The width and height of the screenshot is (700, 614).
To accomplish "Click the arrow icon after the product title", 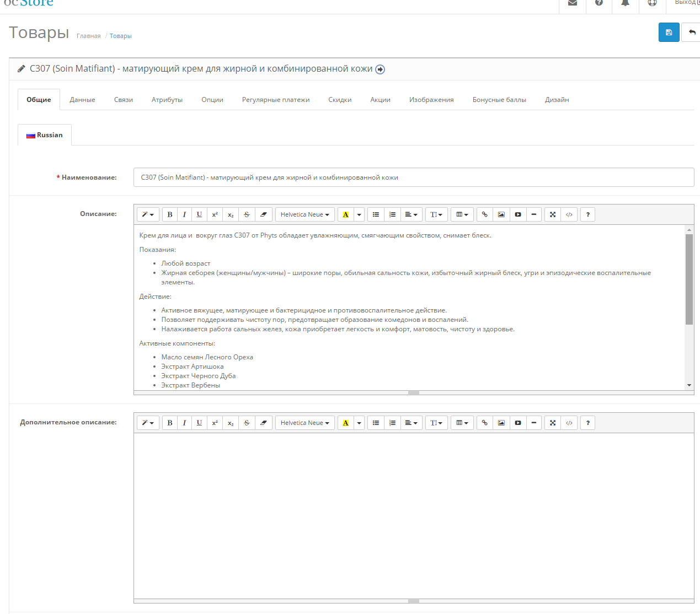I will (x=380, y=69).
